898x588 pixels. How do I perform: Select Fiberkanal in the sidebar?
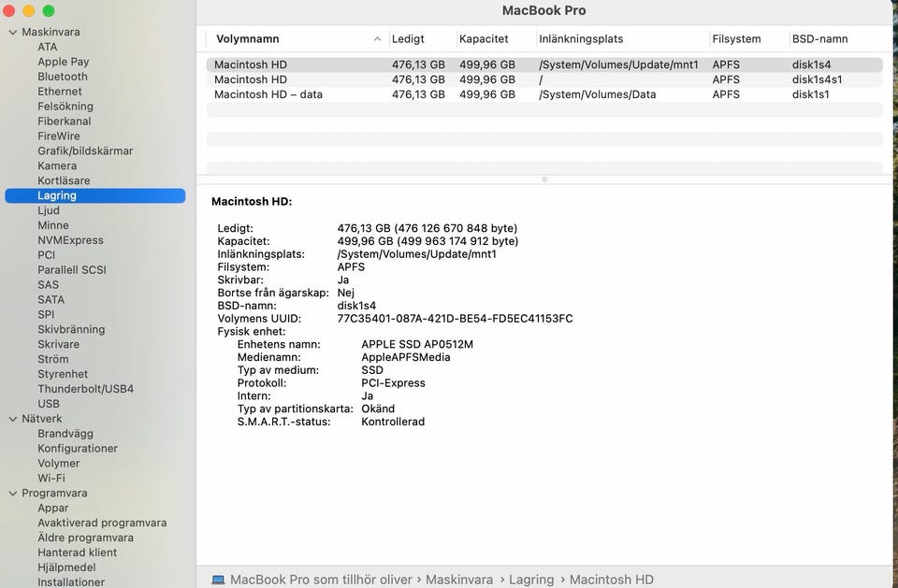65,122
